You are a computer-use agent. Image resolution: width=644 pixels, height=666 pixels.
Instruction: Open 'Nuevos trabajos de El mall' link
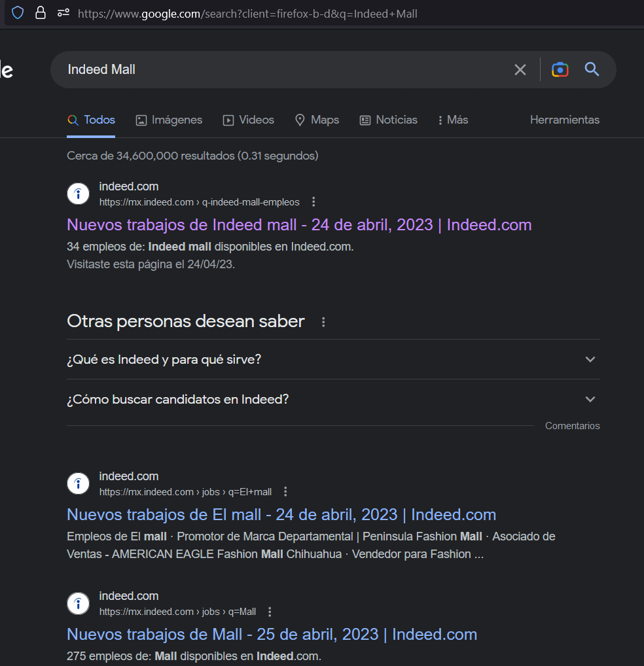click(281, 515)
